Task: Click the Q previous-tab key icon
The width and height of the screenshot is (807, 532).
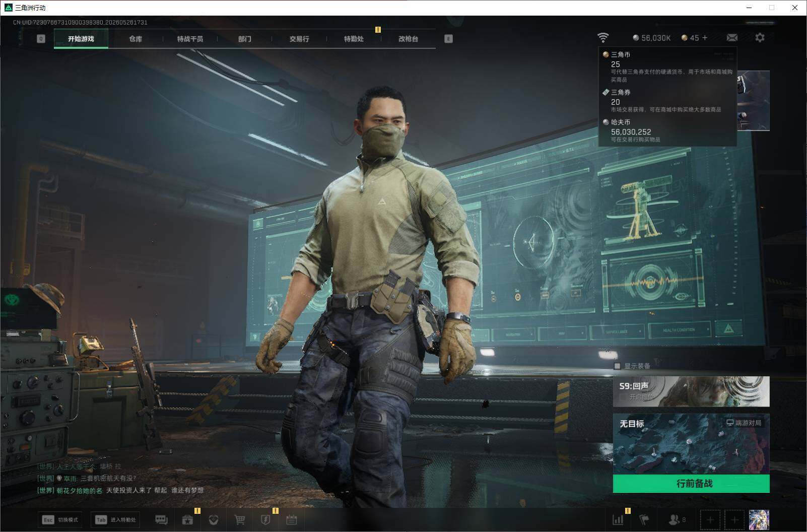Action: 41,39
